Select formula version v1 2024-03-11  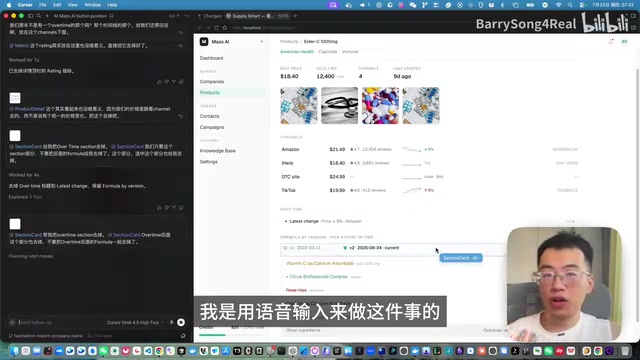pyautogui.click(x=302, y=248)
